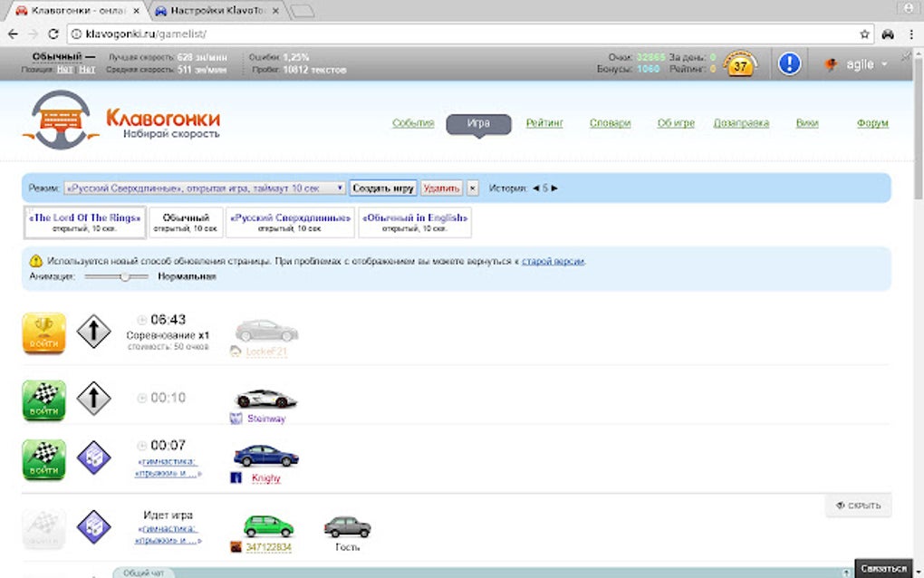This screenshot has width=924, height=578.
Task: Click the arrow sign icon in the competition row
Action: click(93, 332)
